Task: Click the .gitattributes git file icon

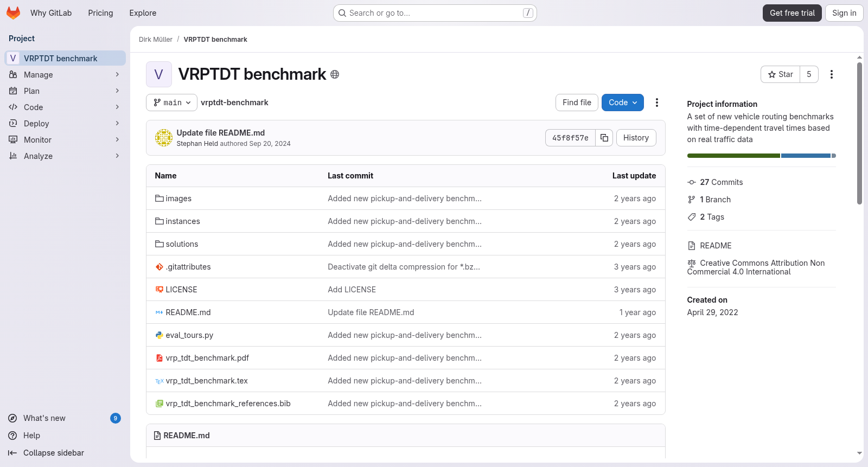Action: pyautogui.click(x=159, y=267)
